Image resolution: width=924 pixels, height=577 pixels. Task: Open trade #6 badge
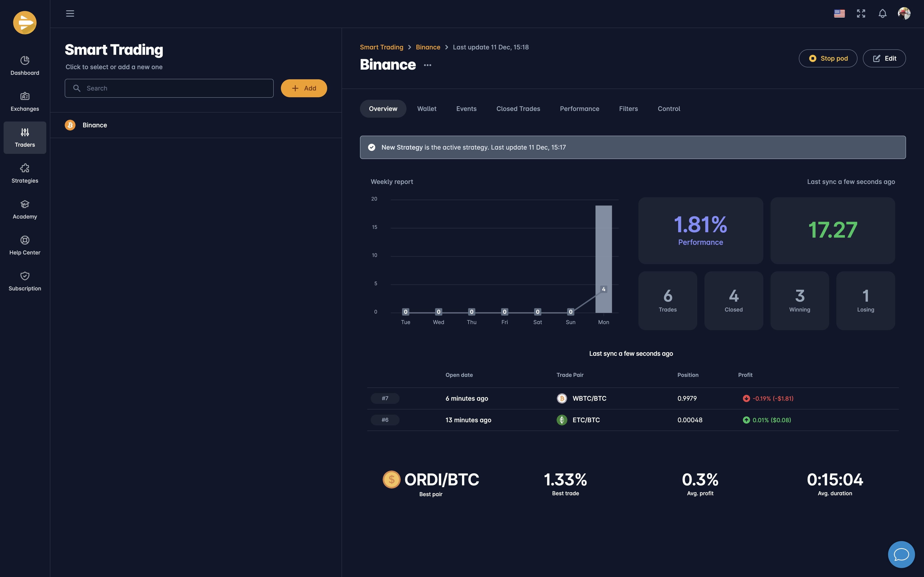click(x=385, y=420)
